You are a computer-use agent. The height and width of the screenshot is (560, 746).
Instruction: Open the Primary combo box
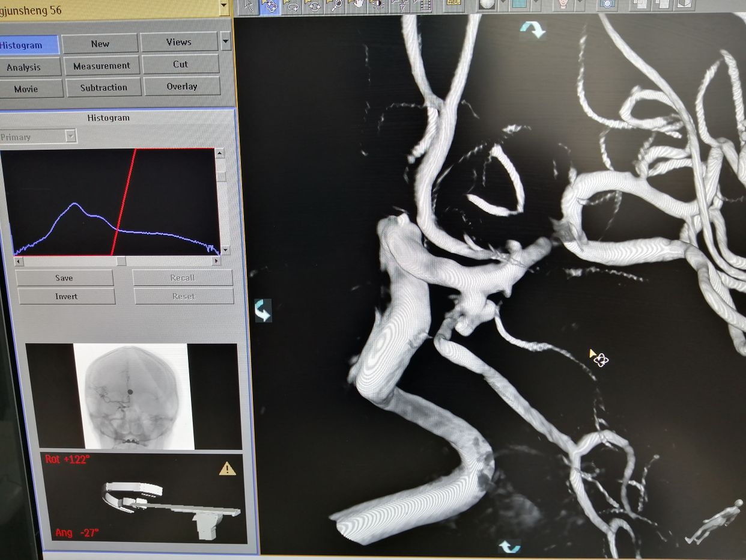(x=38, y=137)
